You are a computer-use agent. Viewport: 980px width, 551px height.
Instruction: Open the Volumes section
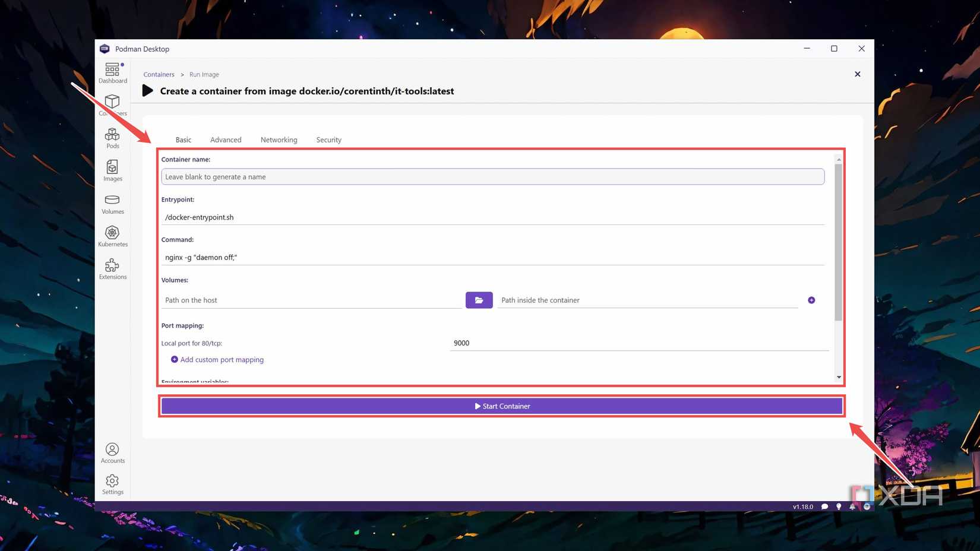112,204
